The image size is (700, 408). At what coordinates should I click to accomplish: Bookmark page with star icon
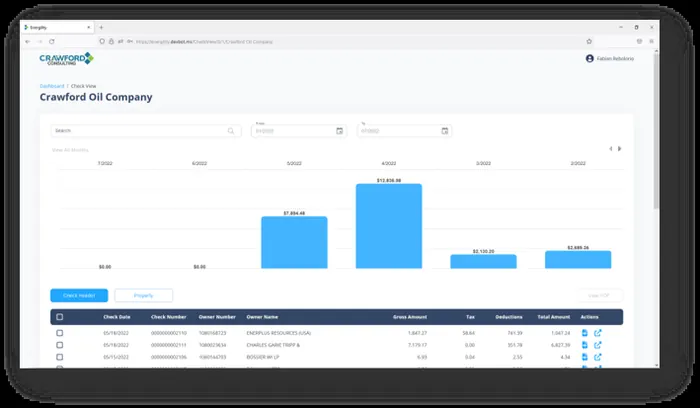589,42
